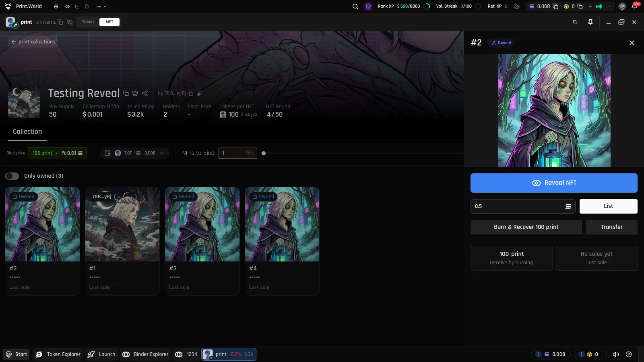This screenshot has width=644, height=362.
Task: Open the wallet selector dropdown showing 7.07
Action: click(134, 153)
